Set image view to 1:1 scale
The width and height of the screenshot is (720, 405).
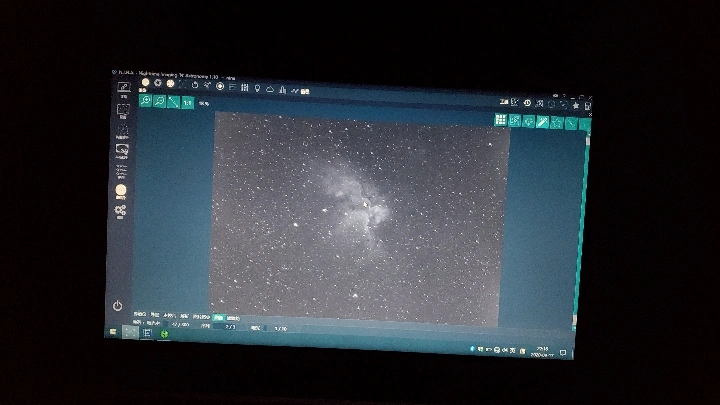pyautogui.click(x=187, y=103)
